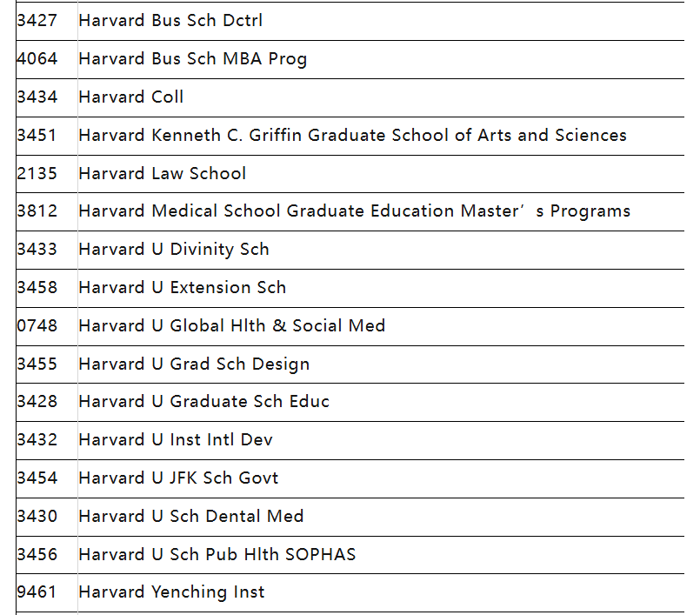Select the Harvard U Grad Sch Design row

[x=194, y=364]
